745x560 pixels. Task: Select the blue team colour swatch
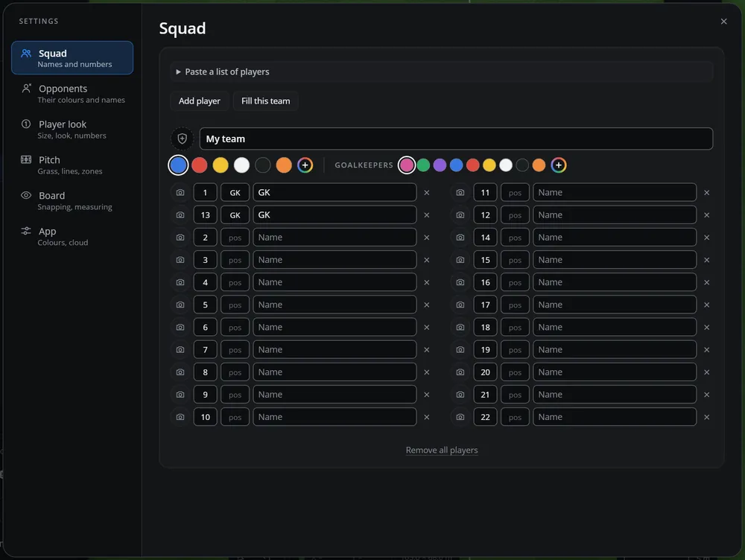coord(178,165)
